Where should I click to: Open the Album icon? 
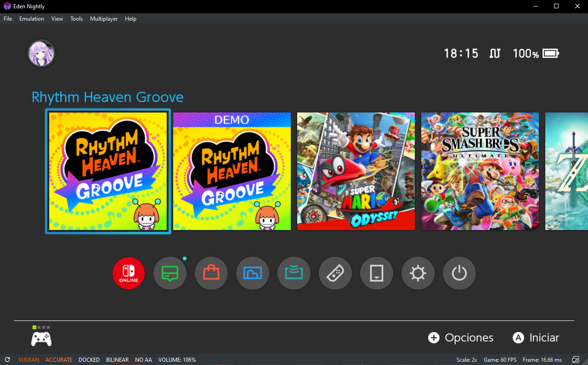253,273
